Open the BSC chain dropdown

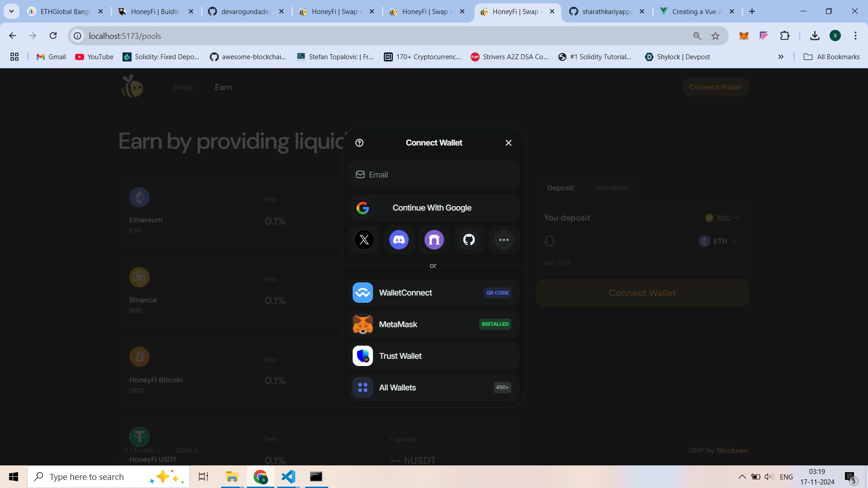click(x=722, y=218)
